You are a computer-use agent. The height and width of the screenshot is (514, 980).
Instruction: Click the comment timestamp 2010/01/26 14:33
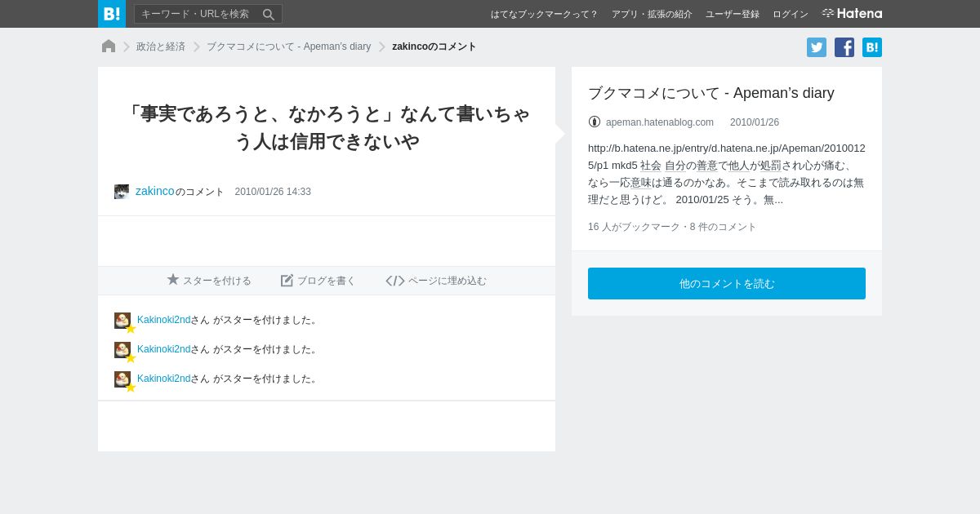pos(273,192)
